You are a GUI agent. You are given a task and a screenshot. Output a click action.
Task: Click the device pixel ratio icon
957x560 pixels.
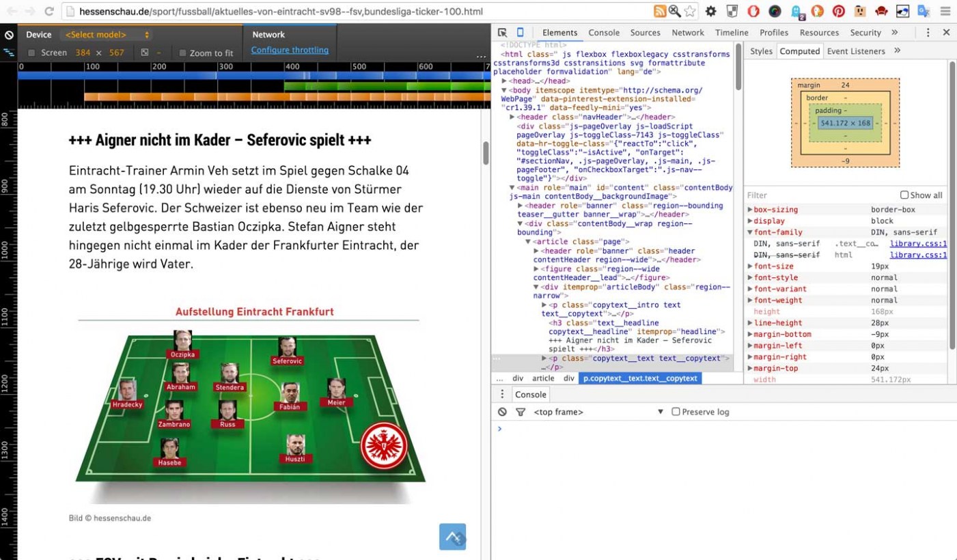145,53
